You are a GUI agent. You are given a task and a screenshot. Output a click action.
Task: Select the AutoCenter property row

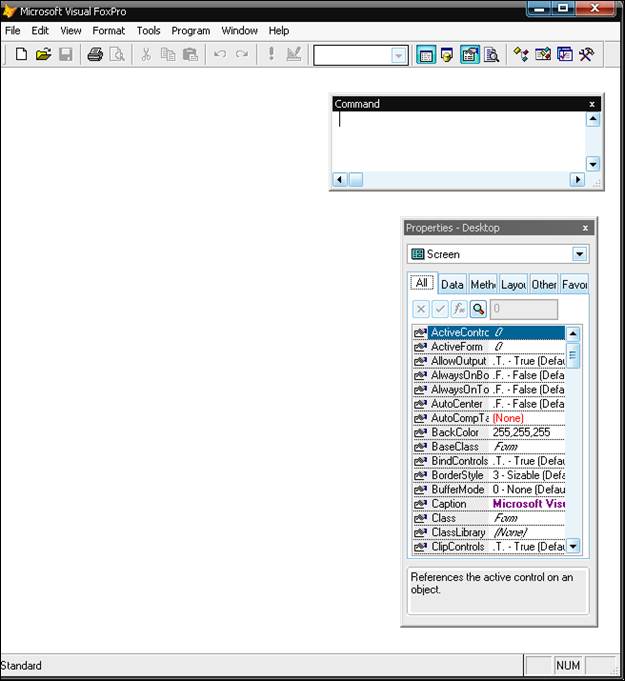pyautogui.click(x=489, y=404)
